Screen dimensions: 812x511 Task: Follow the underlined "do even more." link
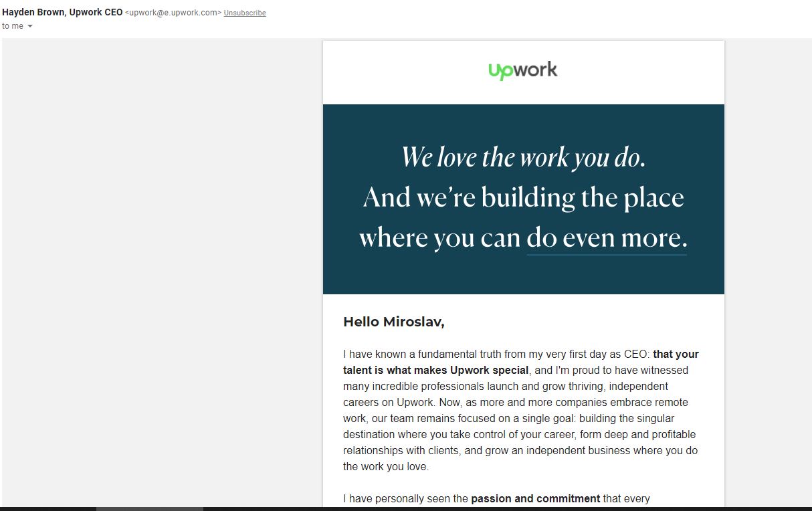(x=607, y=239)
